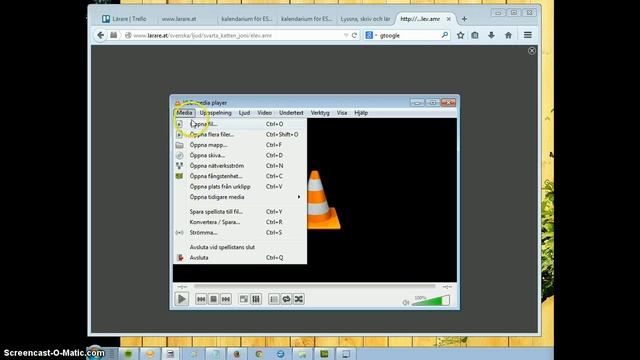Image resolution: width=640 pixels, height=360 pixels.
Task: Choose Öppna nätverksström entry
Action: [x=240, y=166]
